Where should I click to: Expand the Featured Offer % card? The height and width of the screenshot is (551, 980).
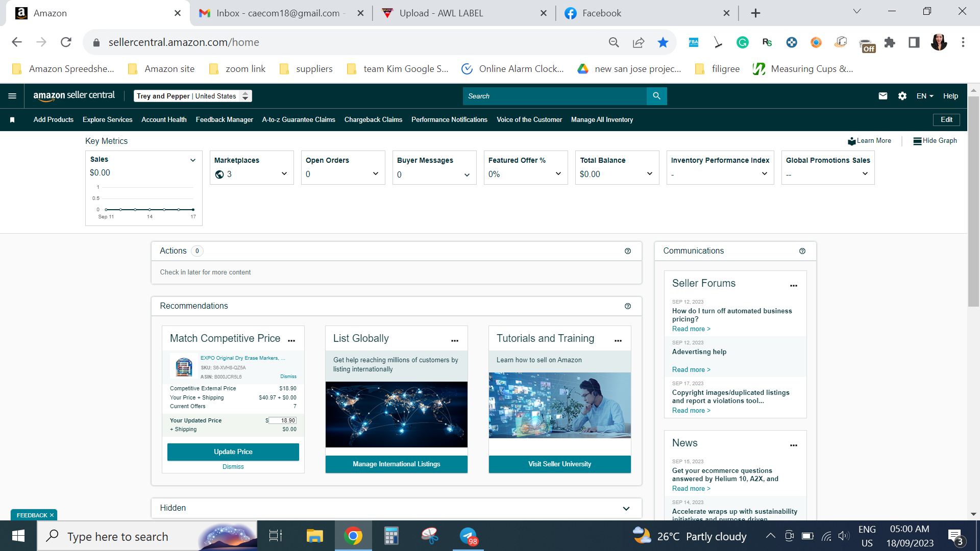point(558,174)
